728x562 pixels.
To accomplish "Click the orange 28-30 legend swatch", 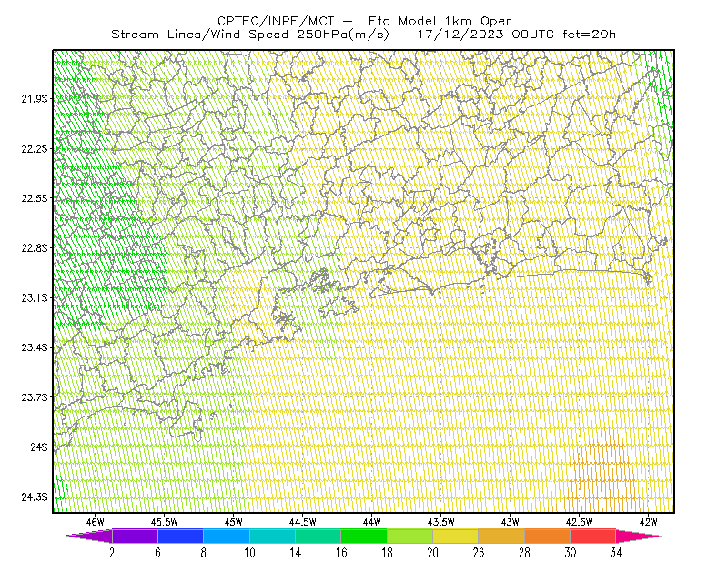I will [548, 536].
